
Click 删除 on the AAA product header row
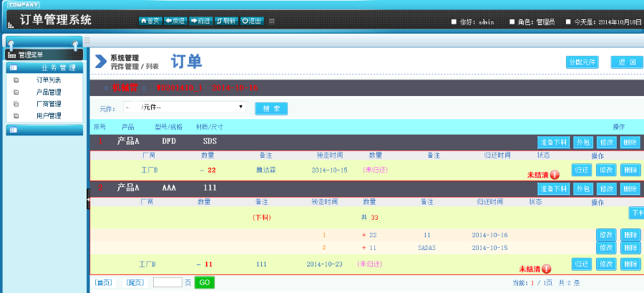pyautogui.click(x=630, y=188)
